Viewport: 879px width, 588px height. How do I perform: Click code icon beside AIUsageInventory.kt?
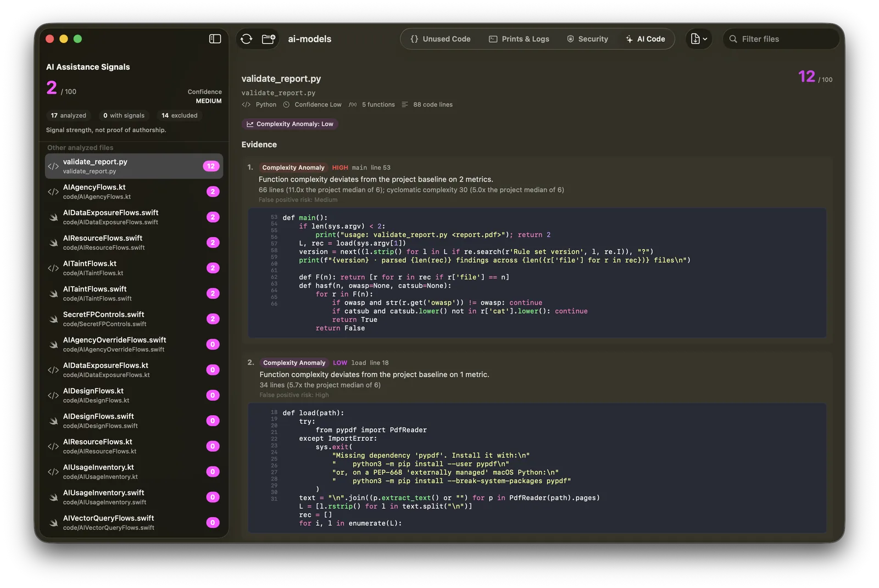(53, 472)
